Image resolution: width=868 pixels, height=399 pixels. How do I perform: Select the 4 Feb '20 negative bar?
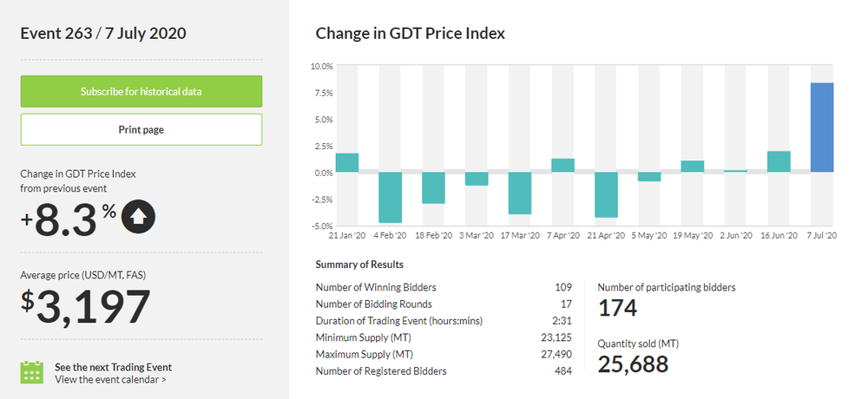coord(390,197)
